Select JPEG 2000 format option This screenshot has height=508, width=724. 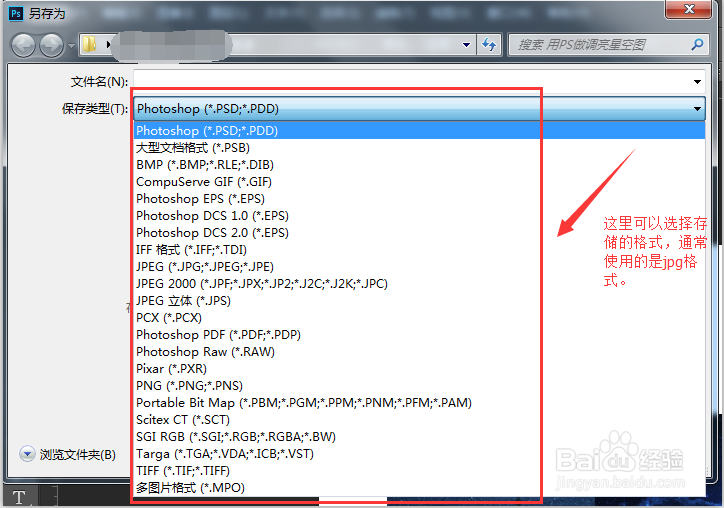pos(419,284)
